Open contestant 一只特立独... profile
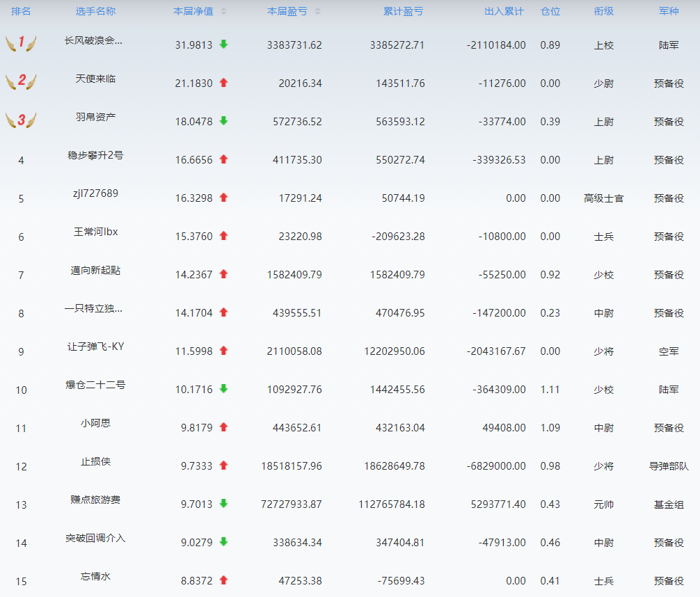The height and width of the screenshot is (597, 700). (x=93, y=308)
